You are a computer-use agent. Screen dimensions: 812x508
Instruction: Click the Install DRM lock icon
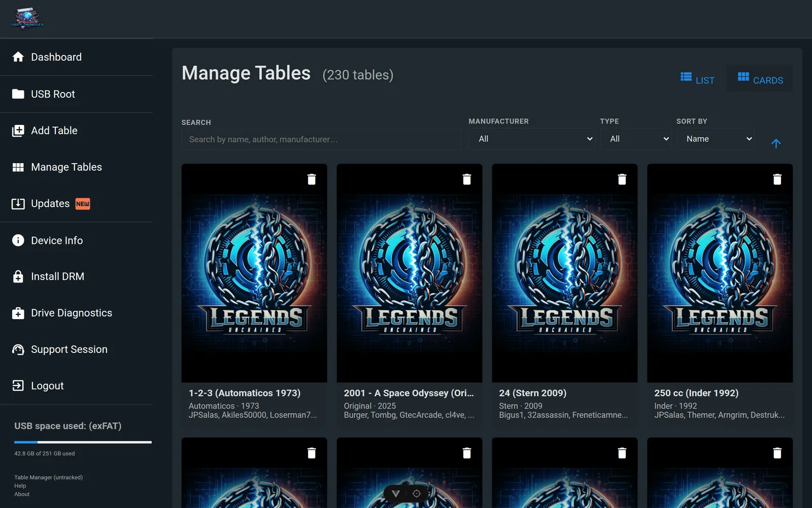(x=18, y=276)
